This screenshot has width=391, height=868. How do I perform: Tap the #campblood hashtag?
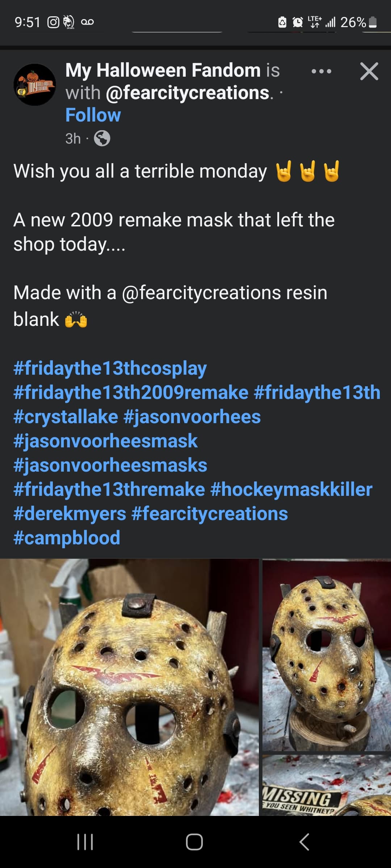(67, 538)
